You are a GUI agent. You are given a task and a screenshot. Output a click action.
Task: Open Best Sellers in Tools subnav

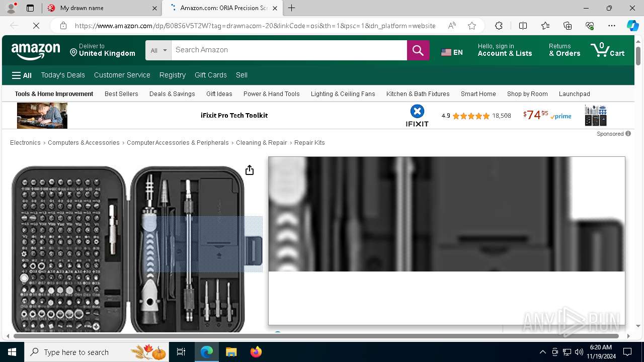[121, 94]
